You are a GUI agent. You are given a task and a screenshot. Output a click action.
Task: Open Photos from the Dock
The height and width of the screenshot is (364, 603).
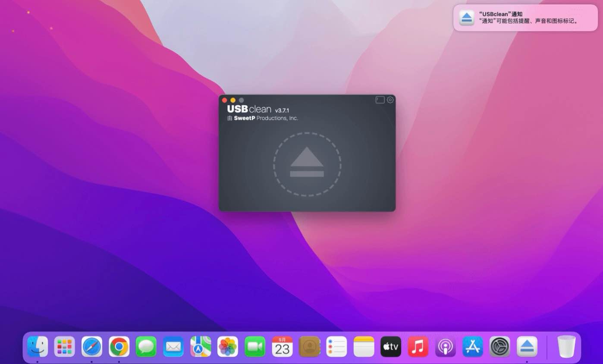[228, 347]
